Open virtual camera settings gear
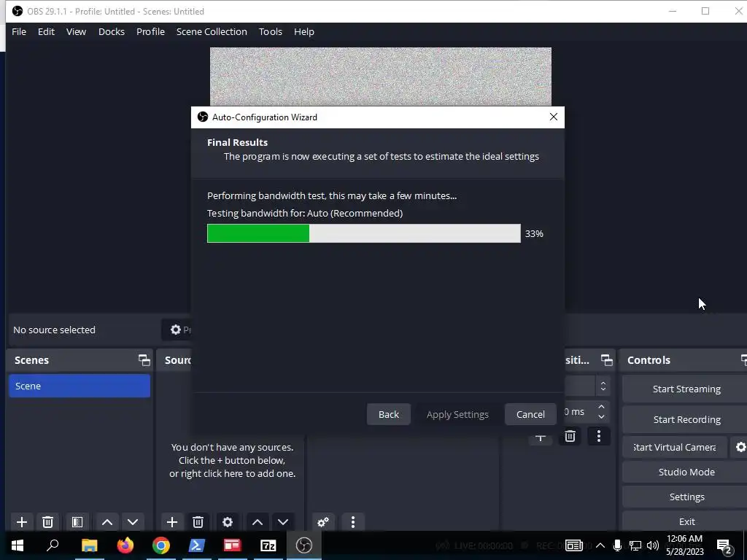This screenshot has height=560, width=747. point(740,447)
